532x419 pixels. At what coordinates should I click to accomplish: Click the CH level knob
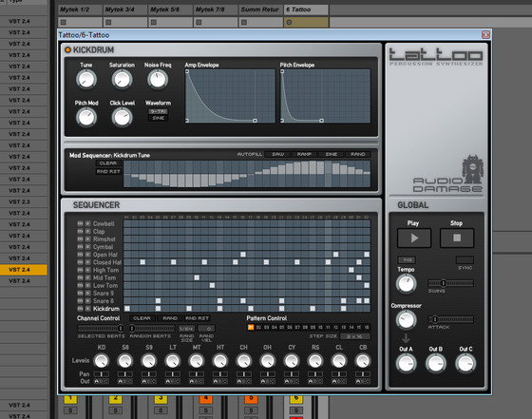coord(243,361)
